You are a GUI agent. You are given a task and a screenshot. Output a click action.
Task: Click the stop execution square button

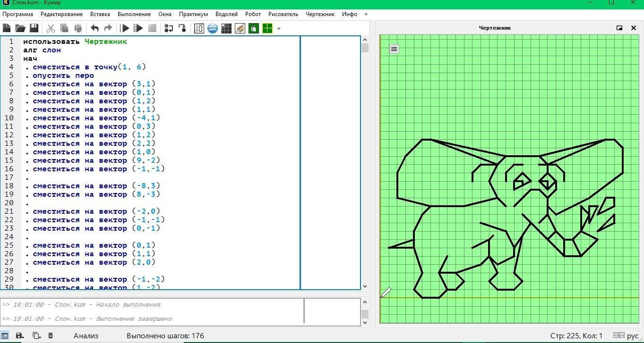(152, 28)
